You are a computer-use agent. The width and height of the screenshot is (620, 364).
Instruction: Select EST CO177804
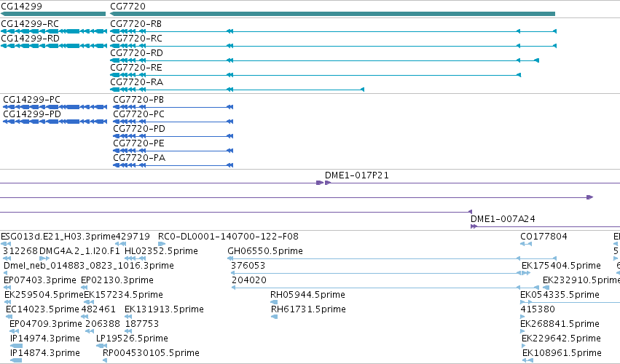(544, 237)
